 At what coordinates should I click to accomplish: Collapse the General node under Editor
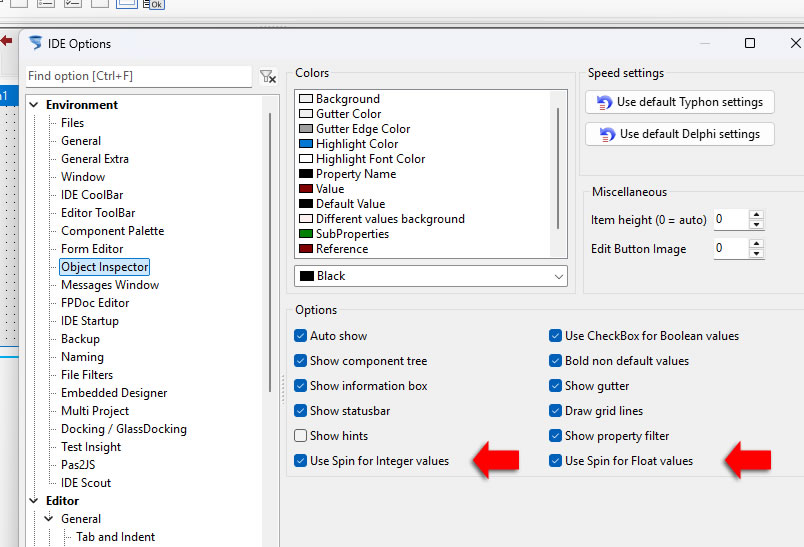(x=48, y=519)
